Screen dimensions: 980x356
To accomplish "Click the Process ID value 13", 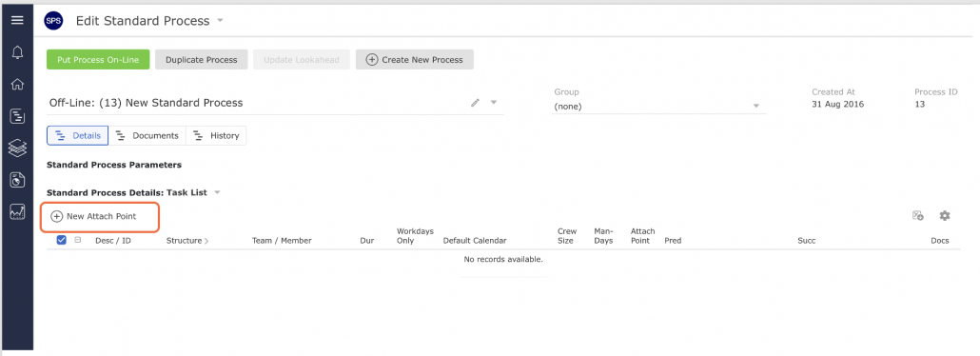I will [x=919, y=105].
